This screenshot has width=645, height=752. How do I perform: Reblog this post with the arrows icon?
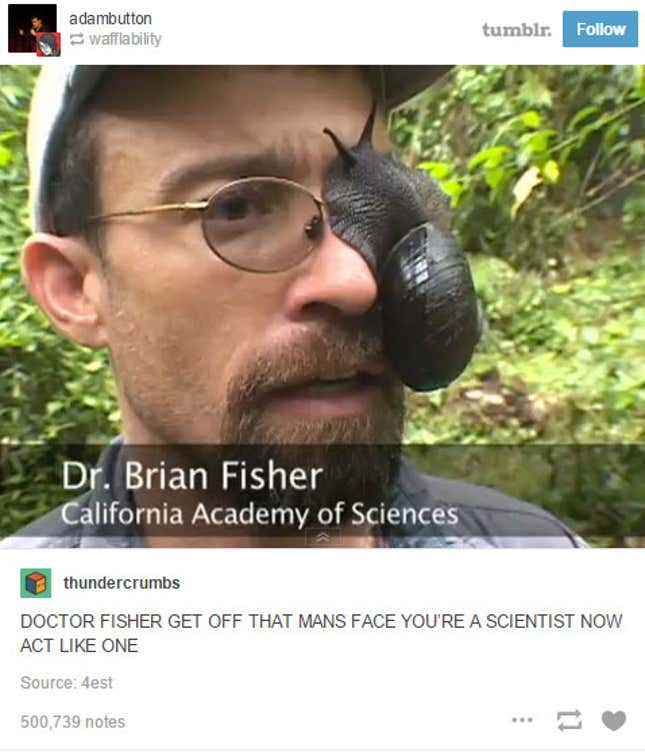(x=569, y=720)
